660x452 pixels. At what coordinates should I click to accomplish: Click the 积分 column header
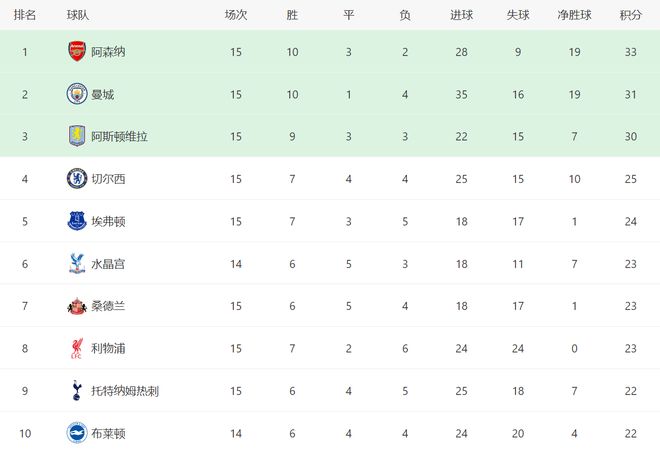click(630, 15)
